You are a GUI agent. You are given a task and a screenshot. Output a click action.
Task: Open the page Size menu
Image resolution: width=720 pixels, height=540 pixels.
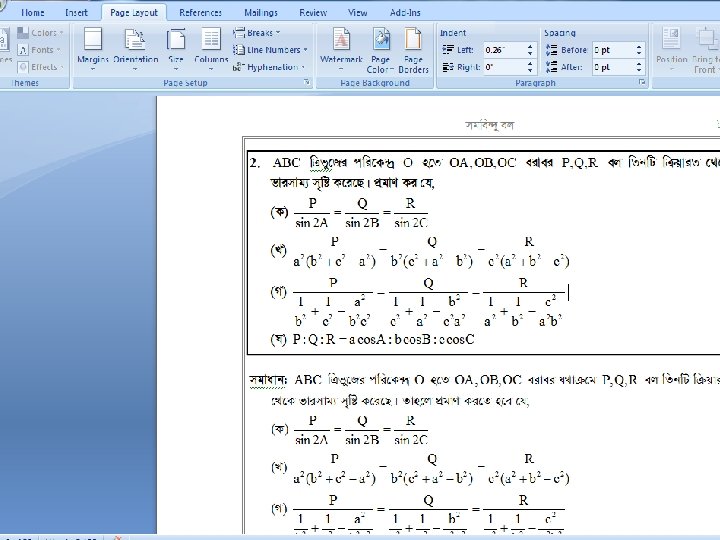pos(176,50)
